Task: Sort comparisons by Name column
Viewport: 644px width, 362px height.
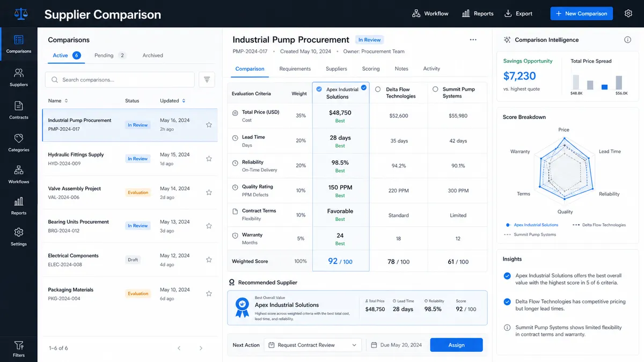Action: coord(58,101)
